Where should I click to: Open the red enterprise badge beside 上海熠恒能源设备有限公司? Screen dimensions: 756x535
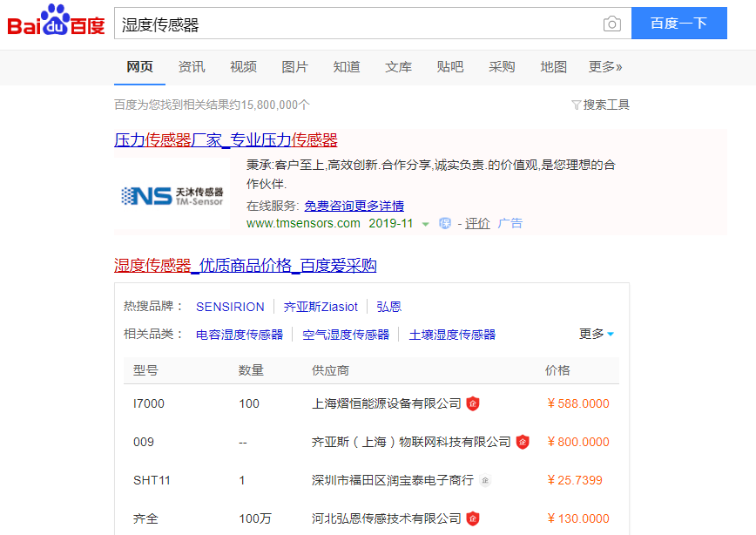[x=473, y=403]
